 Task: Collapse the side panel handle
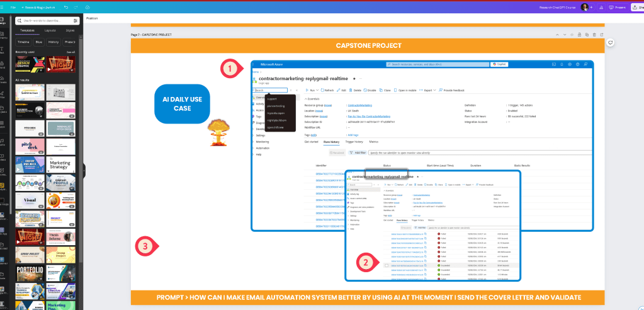84,170
